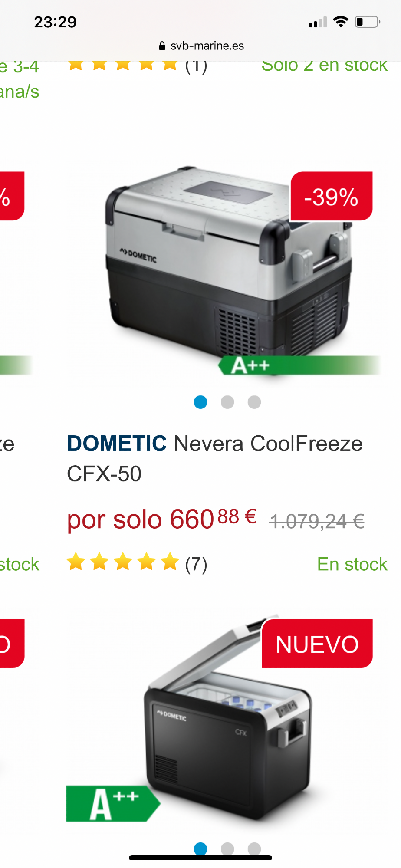Tap the padlock icon in address bar
Screen dimensions: 401x868
tap(162, 46)
